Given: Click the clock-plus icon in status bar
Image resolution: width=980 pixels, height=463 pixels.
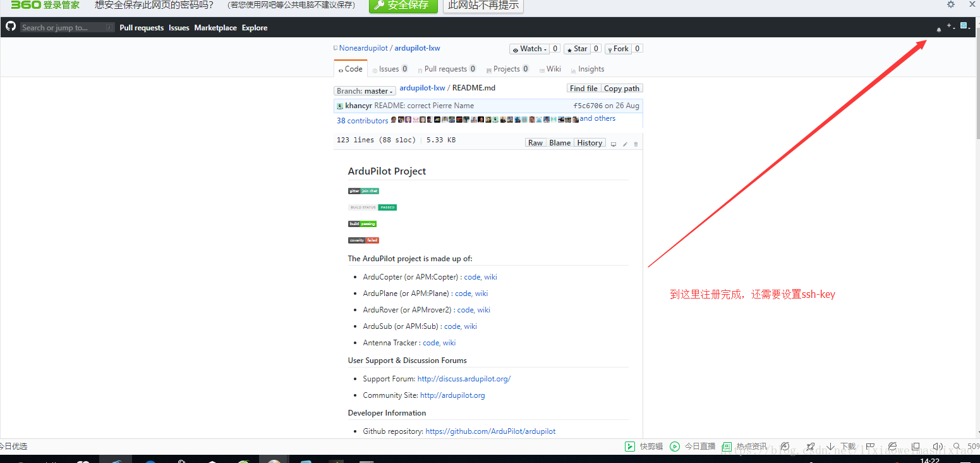Looking at the screenshot, I should [785, 447].
